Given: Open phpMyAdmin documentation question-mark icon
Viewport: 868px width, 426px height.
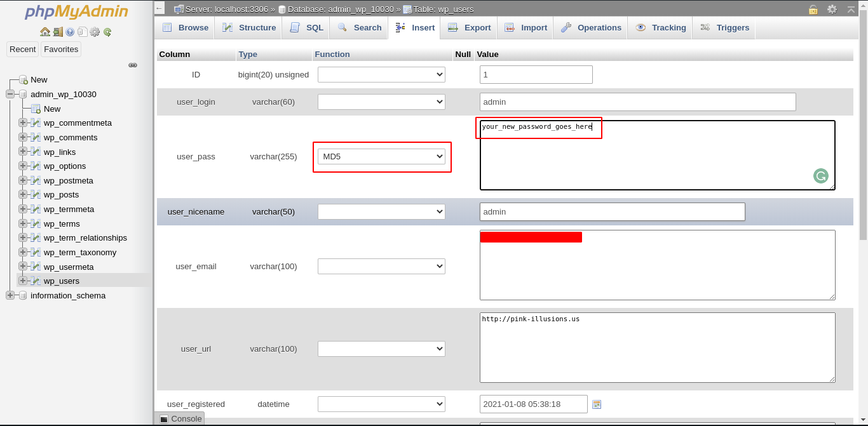Looking at the screenshot, I should point(70,32).
